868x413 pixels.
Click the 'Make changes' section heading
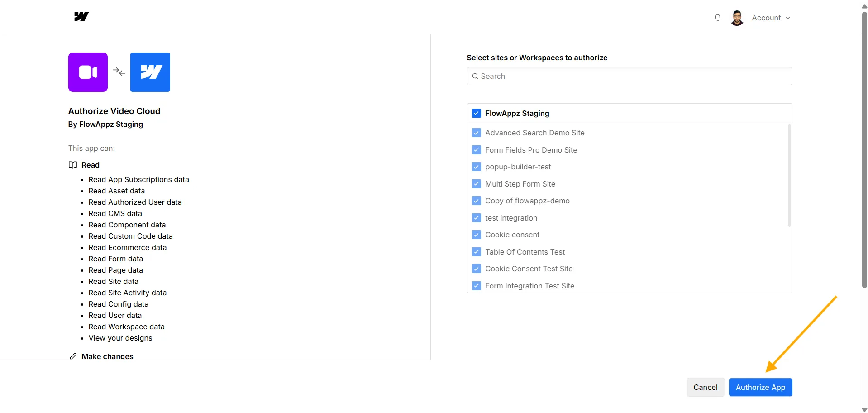click(108, 356)
